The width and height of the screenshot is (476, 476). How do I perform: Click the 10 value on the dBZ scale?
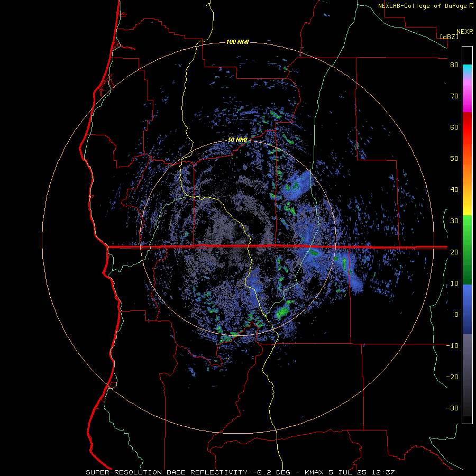pyautogui.click(x=454, y=283)
